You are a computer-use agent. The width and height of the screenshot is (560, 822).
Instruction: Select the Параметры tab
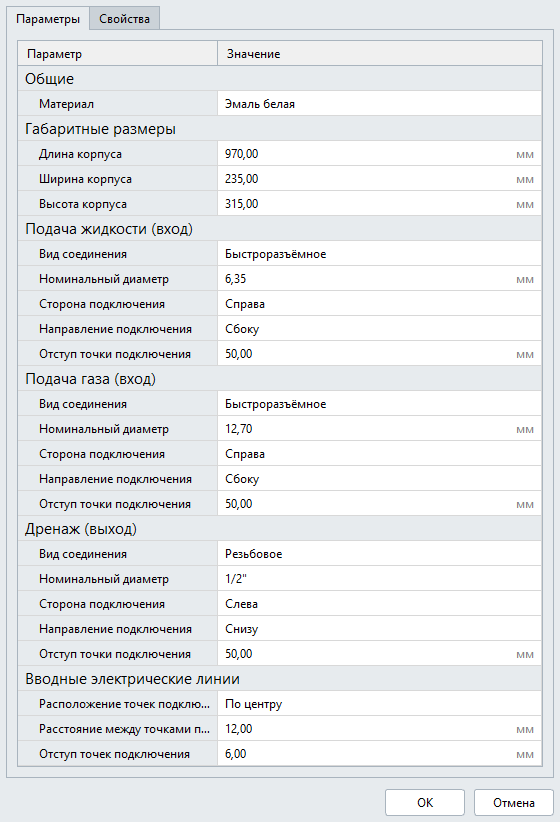(48, 19)
